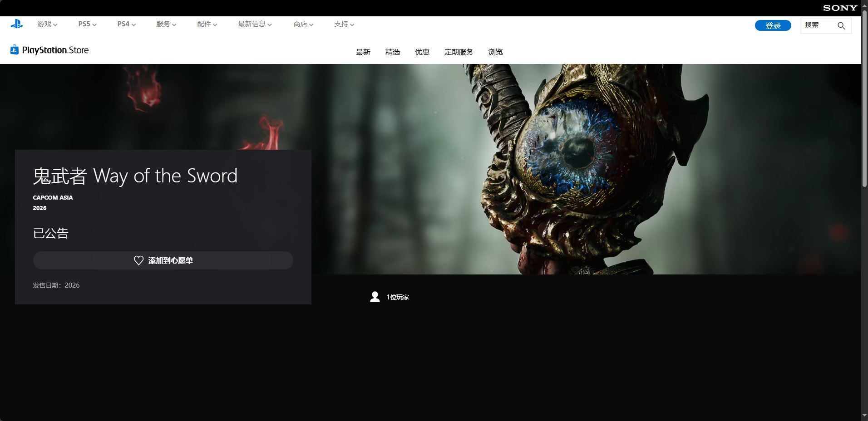Expand the 配件 dropdown menu
Screen dimensions: 868x421
(207, 24)
